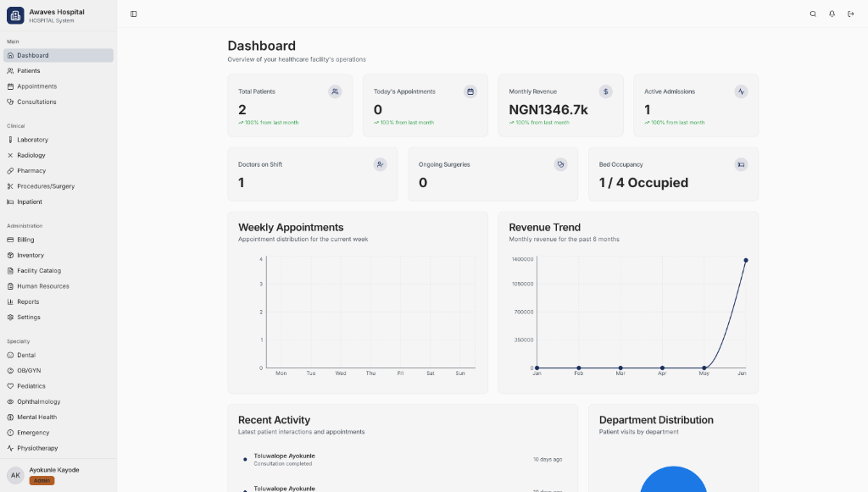868x492 pixels.
Task: Click the AK user avatar
Action: tap(15, 475)
